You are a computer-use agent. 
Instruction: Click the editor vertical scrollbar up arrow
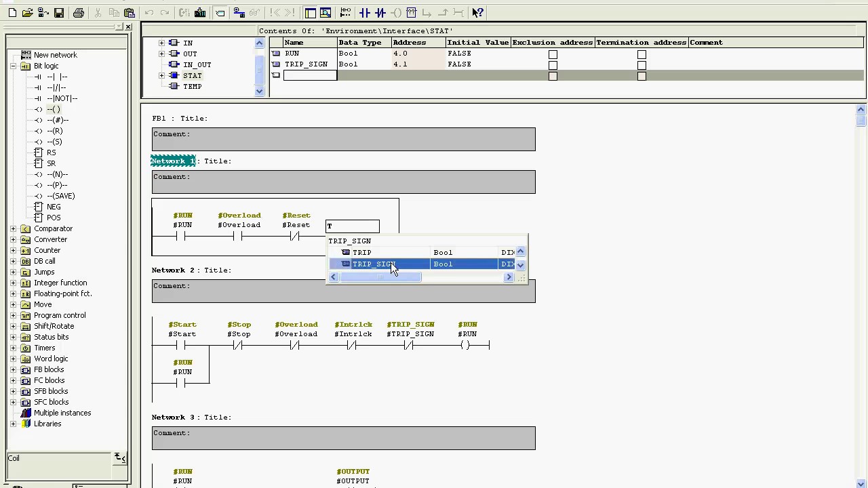(x=861, y=110)
